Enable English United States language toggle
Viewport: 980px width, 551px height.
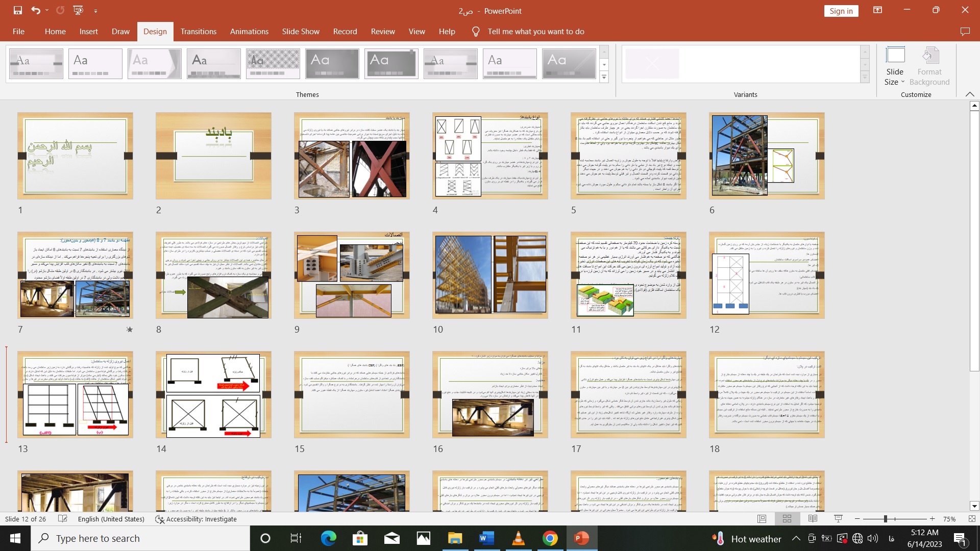[x=110, y=519]
